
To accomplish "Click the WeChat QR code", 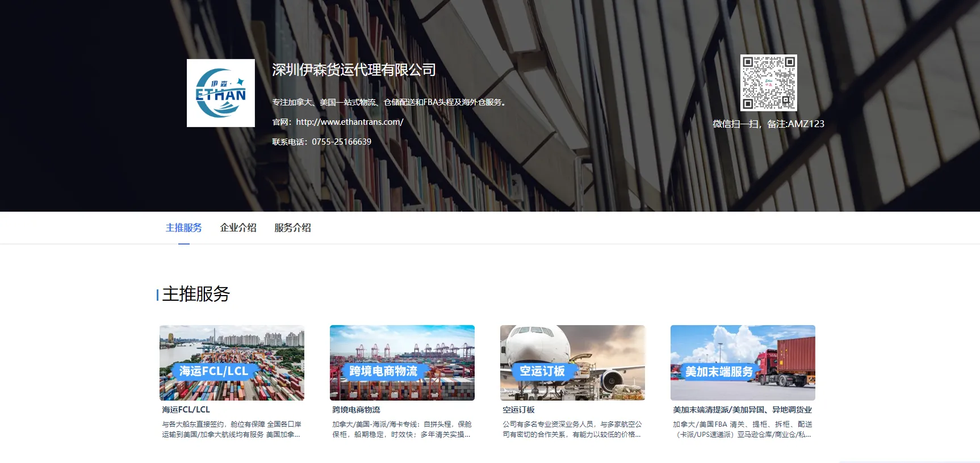I will click(768, 83).
